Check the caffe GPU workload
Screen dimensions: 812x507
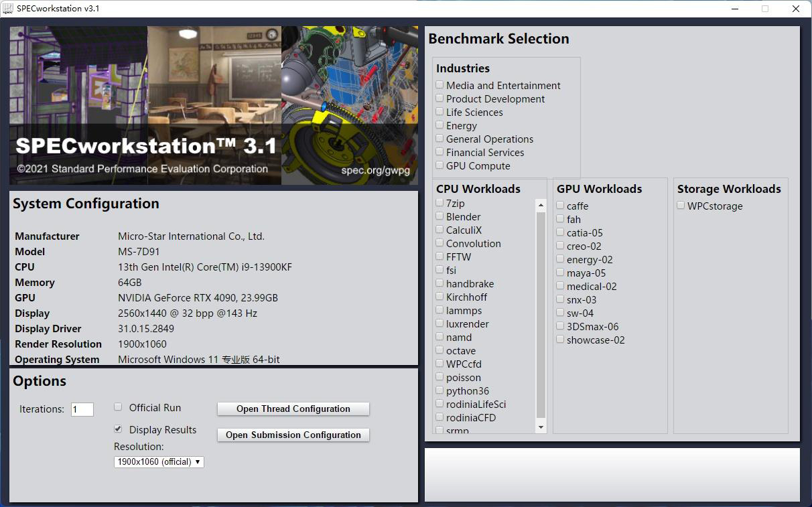pyautogui.click(x=560, y=205)
